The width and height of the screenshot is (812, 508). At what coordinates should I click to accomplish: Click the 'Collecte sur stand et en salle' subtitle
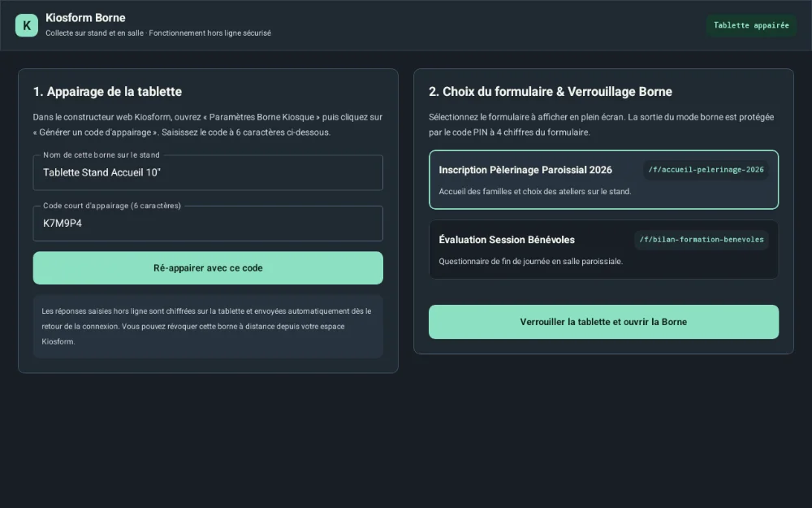(158, 33)
